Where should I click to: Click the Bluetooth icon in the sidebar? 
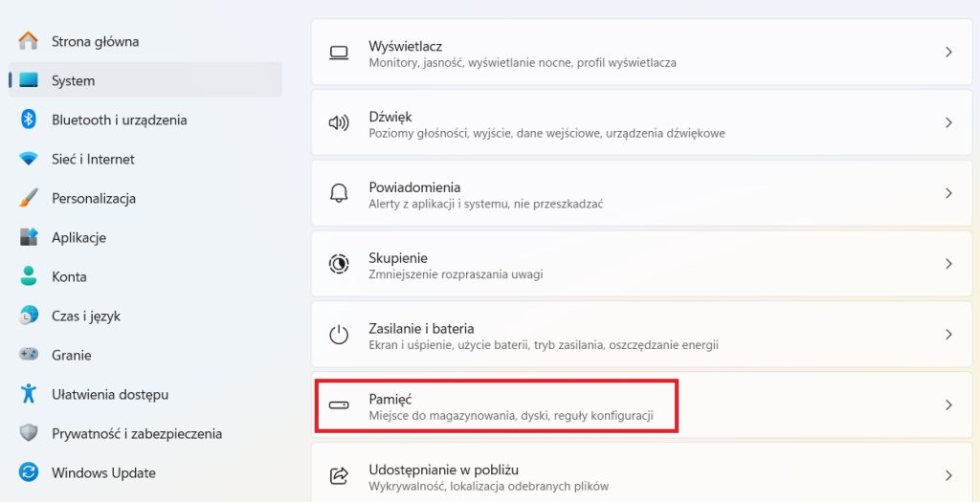[x=29, y=120]
